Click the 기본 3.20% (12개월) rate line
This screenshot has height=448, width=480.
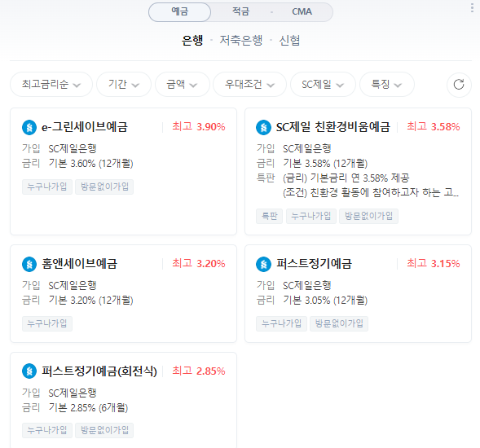pyautogui.click(x=91, y=301)
